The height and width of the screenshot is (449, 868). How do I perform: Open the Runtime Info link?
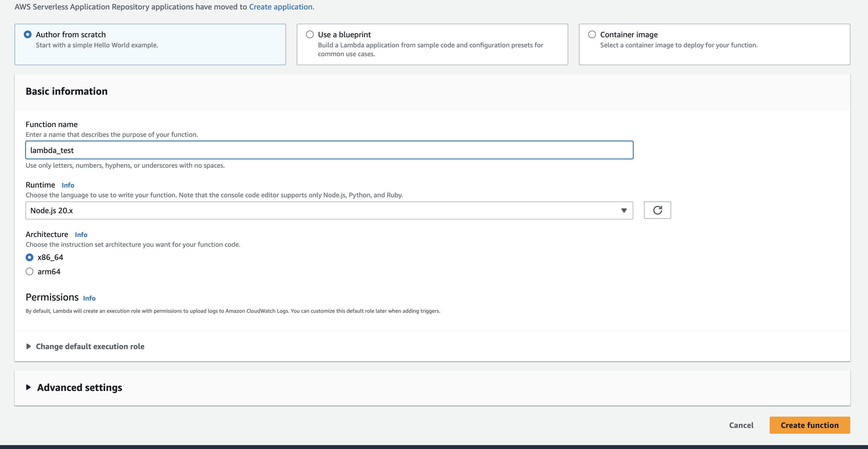(68, 185)
